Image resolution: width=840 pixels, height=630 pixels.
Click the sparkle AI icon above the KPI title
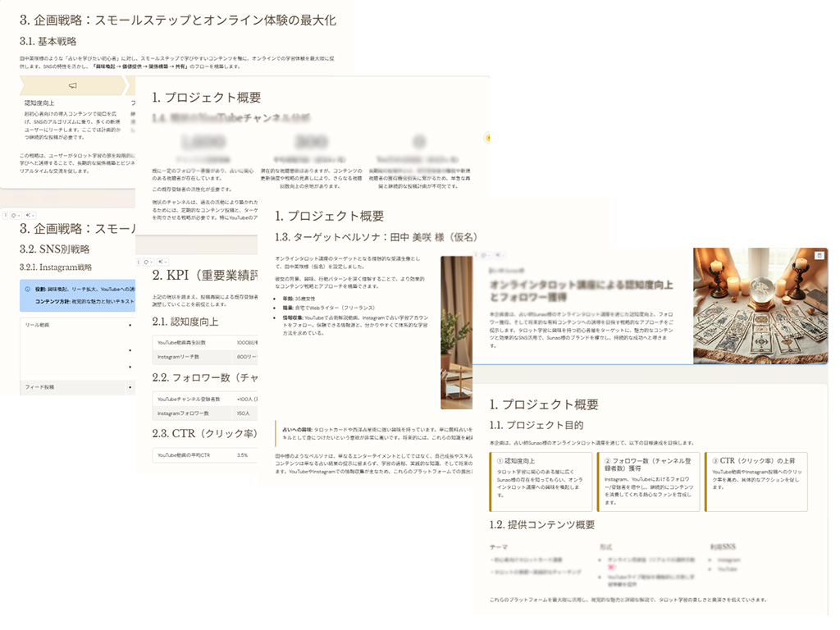pyautogui.click(x=161, y=262)
